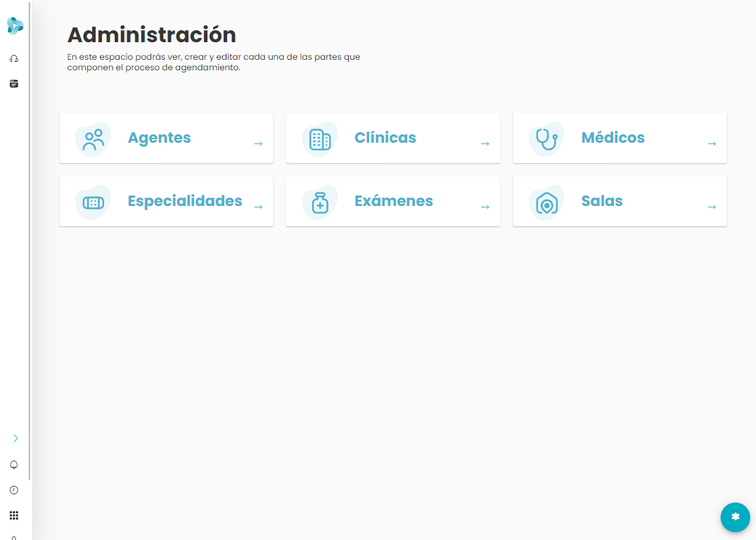Viewport: 756px width, 540px height.
Task: Open the headset support icon in sidebar
Action: point(14,59)
